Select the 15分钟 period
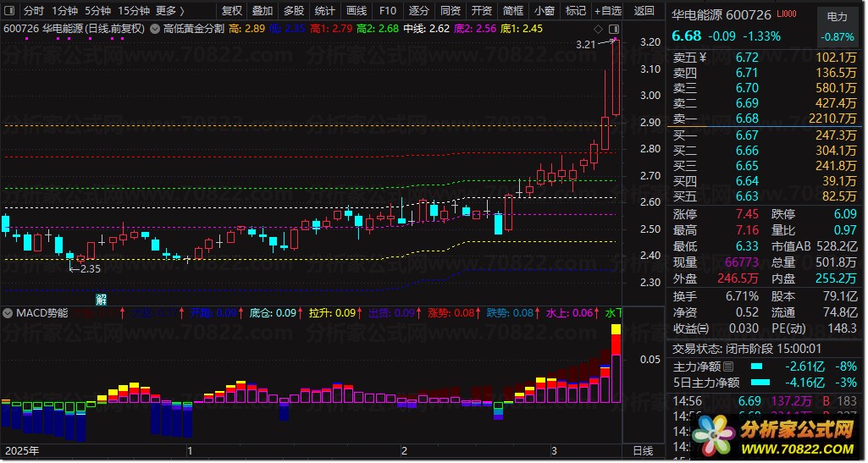 tap(134, 10)
